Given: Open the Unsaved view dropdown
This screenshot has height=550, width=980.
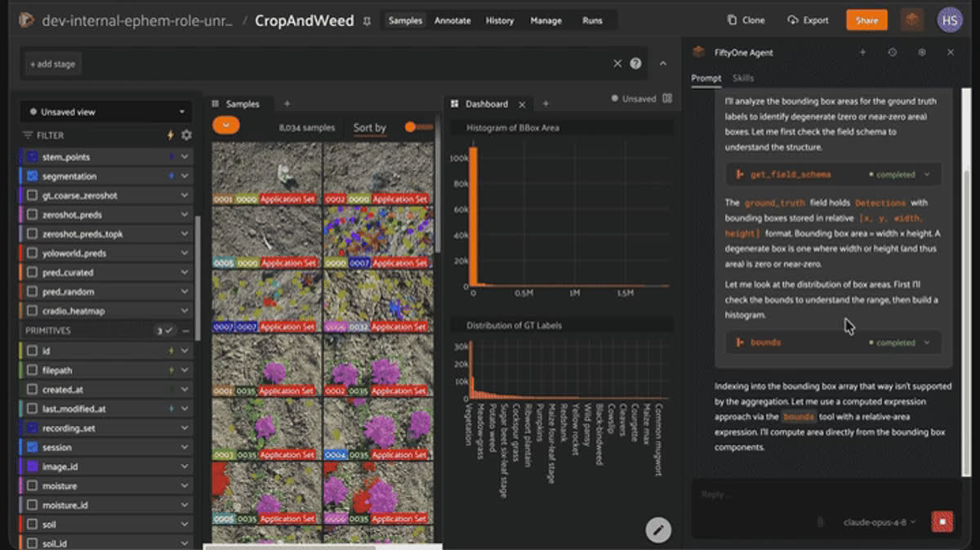Looking at the screenshot, I should point(106,112).
